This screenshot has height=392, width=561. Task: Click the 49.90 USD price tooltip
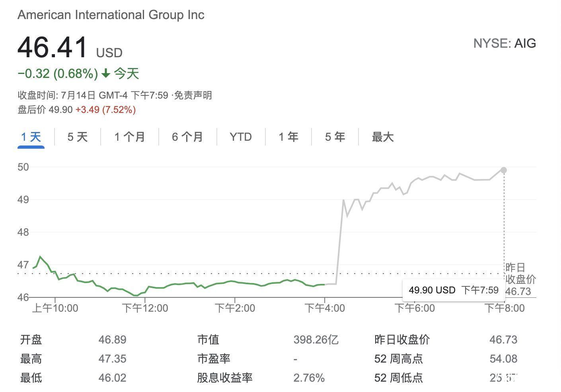pyautogui.click(x=453, y=290)
